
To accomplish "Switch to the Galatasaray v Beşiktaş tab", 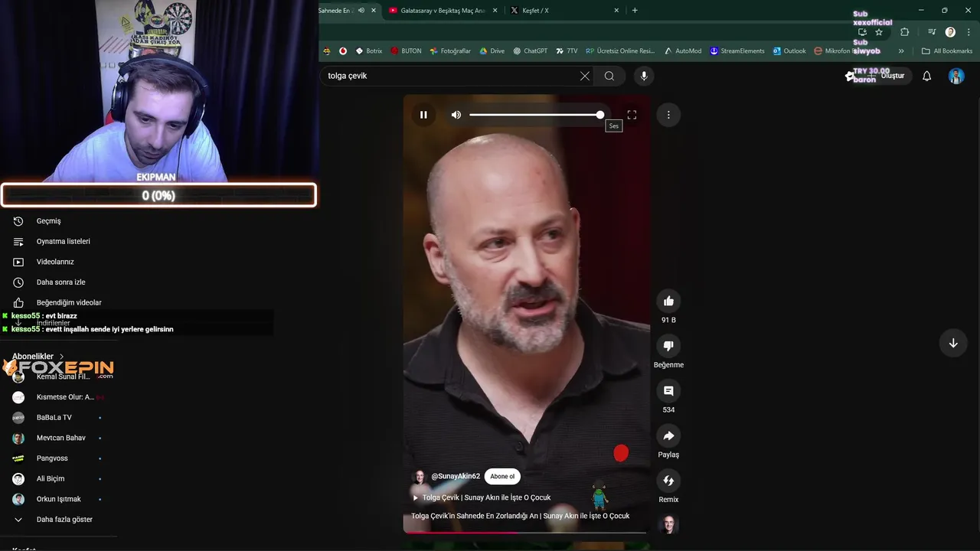I will point(443,11).
